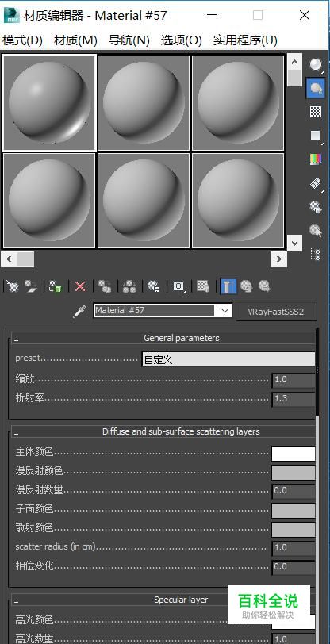The width and height of the screenshot is (330, 644).
Task: Click the sample slots scroll-right arrow
Action: tap(278, 259)
